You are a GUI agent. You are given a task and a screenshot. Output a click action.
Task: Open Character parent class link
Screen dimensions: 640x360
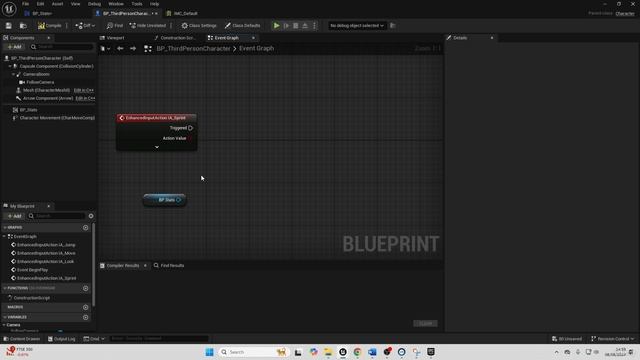(x=625, y=13)
